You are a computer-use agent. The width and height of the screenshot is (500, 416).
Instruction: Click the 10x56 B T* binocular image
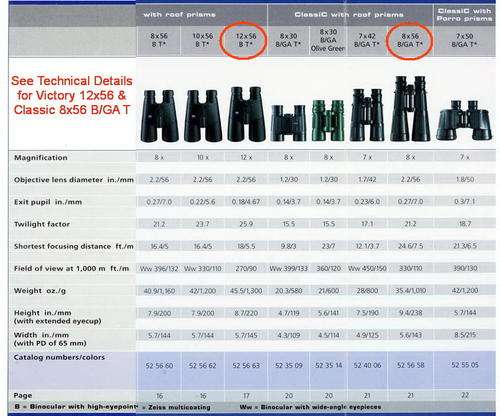203,116
